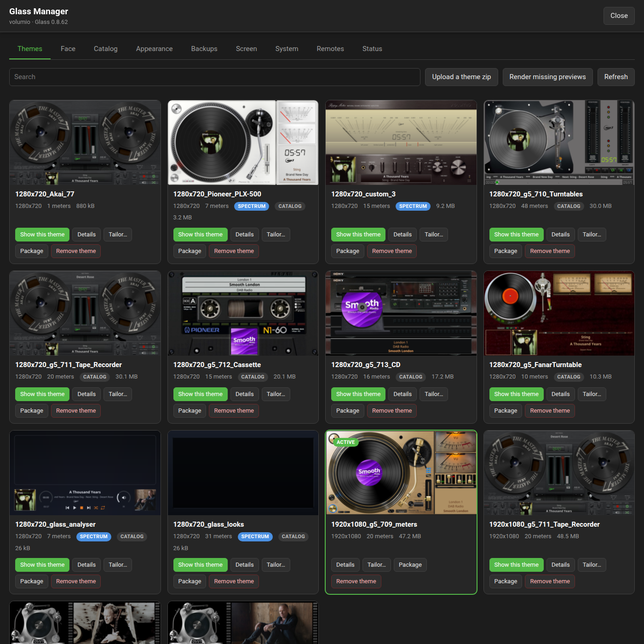Show the g5_713_CD theme
Image resolution: width=644 pixels, height=644 pixels.
click(358, 394)
